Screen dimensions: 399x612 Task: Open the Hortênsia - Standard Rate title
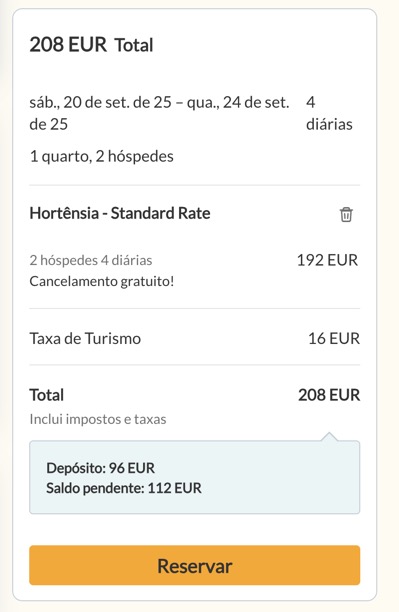120,213
